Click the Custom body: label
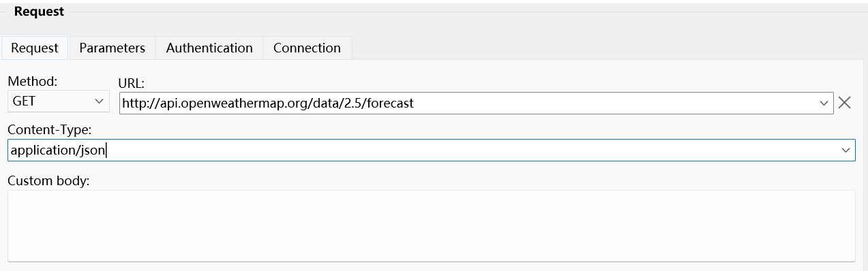The height and width of the screenshot is (271, 868). (x=48, y=181)
